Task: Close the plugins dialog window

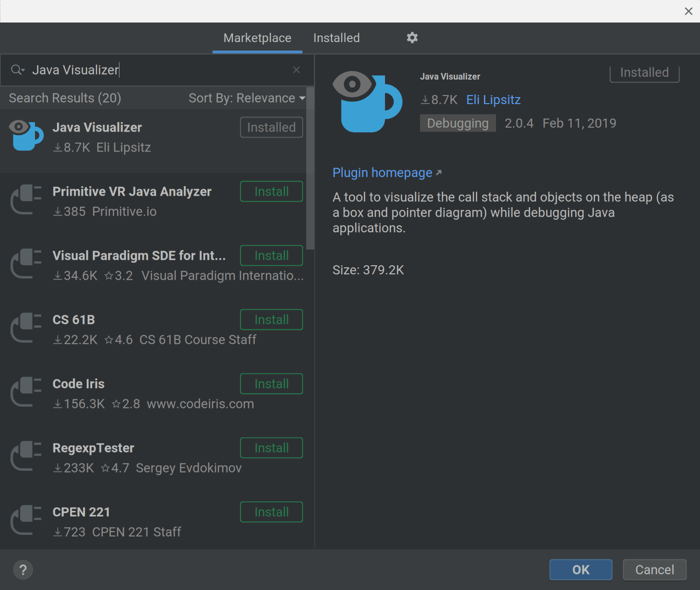Action: point(688,11)
